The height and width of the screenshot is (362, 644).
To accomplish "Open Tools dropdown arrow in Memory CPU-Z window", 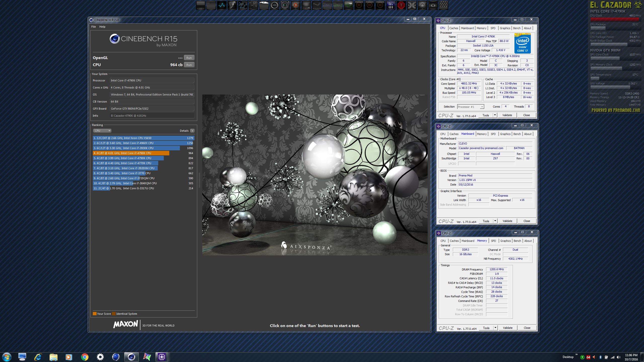I will click(x=495, y=328).
